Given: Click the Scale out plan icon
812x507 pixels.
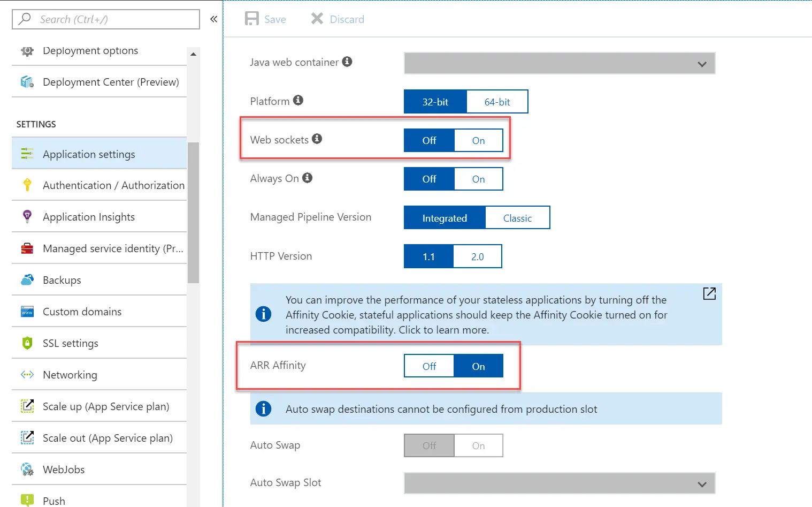Looking at the screenshot, I should [27, 437].
